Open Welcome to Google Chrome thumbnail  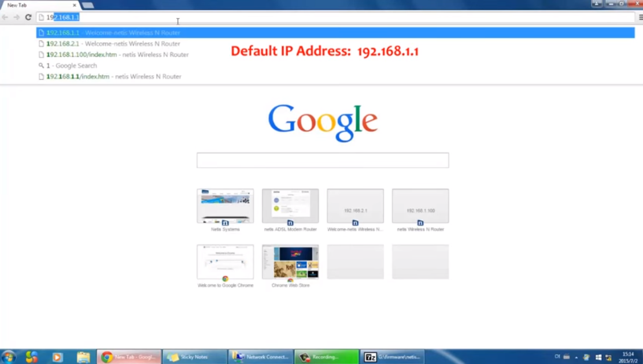(x=225, y=262)
